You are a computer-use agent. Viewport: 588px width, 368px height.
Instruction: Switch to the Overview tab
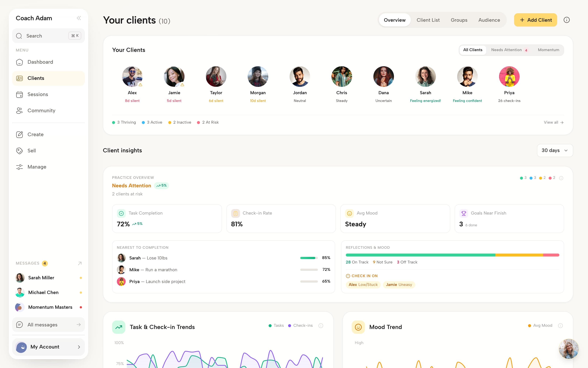(395, 20)
